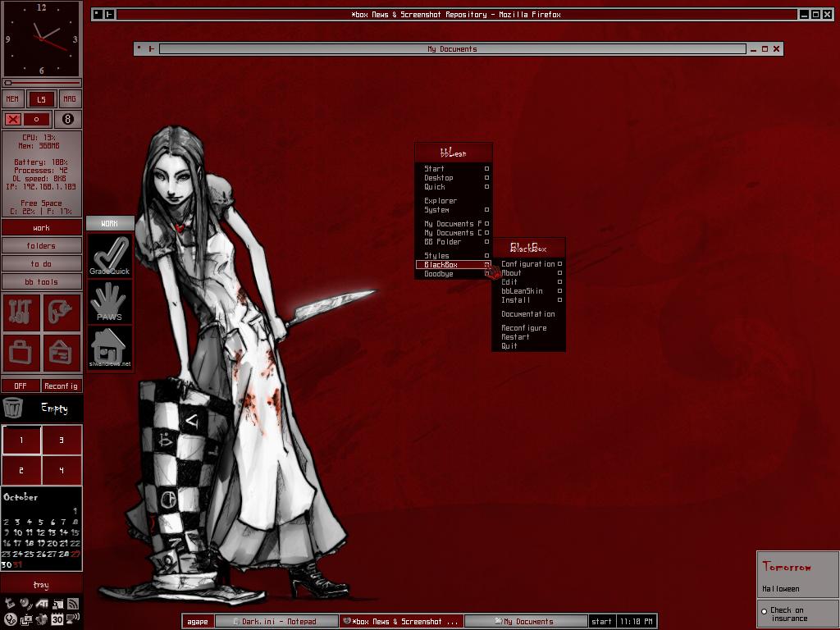The image size is (840, 630).
Task: Toggle the small circle button beside red X
Action: click(x=37, y=119)
